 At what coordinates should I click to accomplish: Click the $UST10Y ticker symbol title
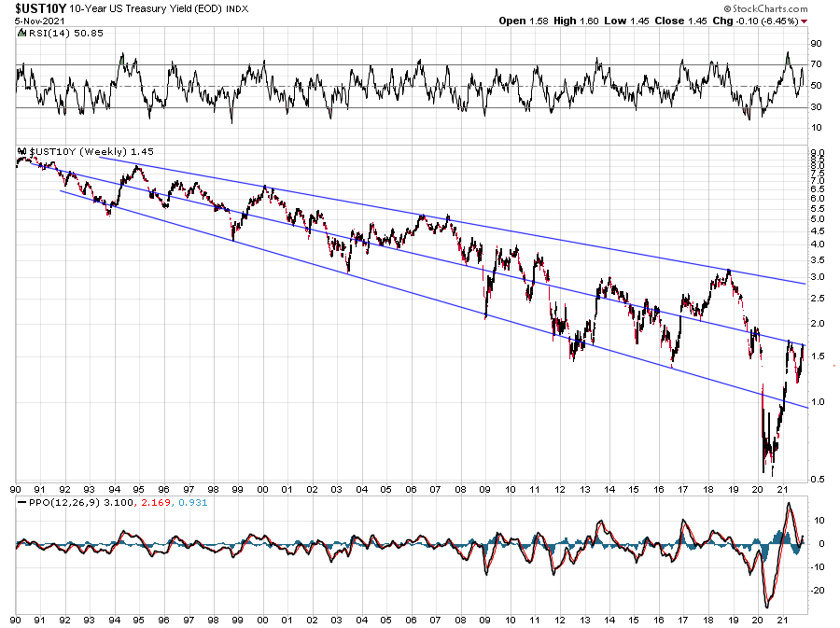click(40, 8)
